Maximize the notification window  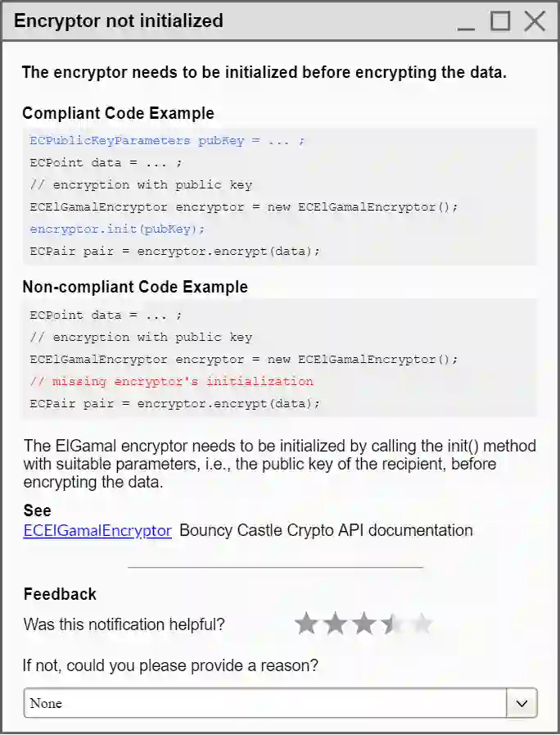tap(500, 21)
